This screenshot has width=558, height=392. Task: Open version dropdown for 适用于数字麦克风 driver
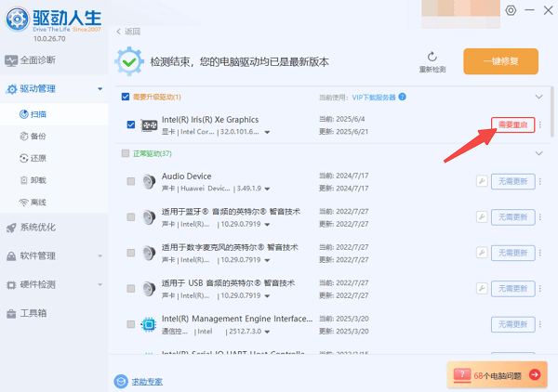[x=267, y=260]
